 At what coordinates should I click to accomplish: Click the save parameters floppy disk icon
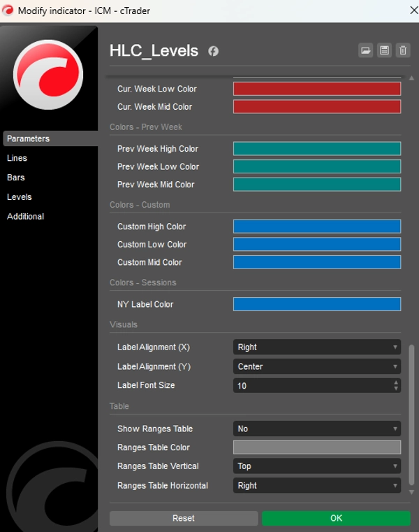(x=384, y=50)
